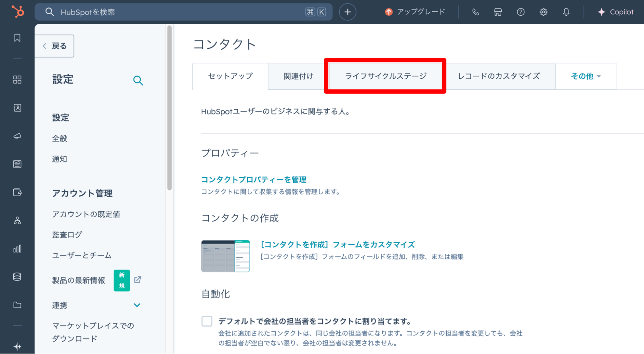Open notifications via the bell icon
Image resolution: width=644 pixels, height=354 pixels.
[x=566, y=12]
